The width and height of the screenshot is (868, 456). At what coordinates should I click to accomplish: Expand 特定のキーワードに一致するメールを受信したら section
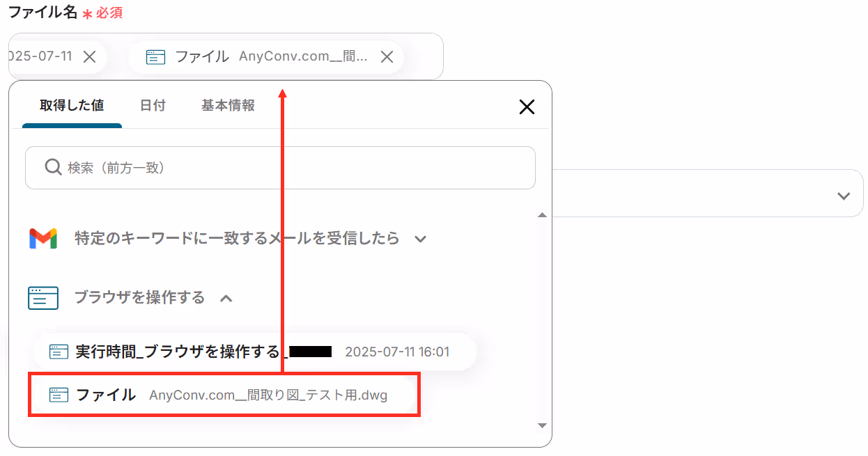point(420,239)
